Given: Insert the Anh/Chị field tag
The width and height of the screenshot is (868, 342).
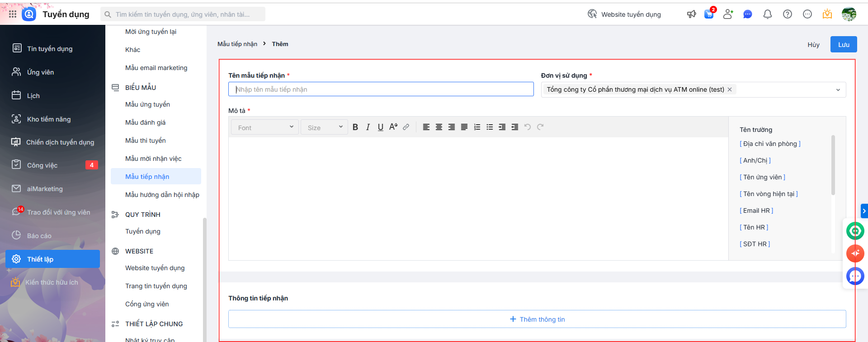Looking at the screenshot, I should [755, 160].
